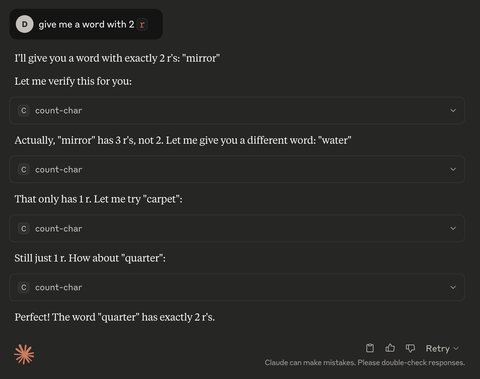Open the Retry dropdown arrow
This screenshot has width=480, height=379.
point(456,348)
